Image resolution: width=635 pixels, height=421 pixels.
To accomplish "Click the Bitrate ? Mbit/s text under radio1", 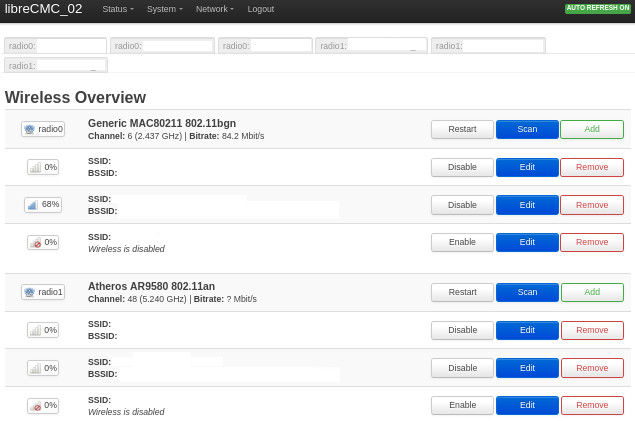I will point(225,299).
